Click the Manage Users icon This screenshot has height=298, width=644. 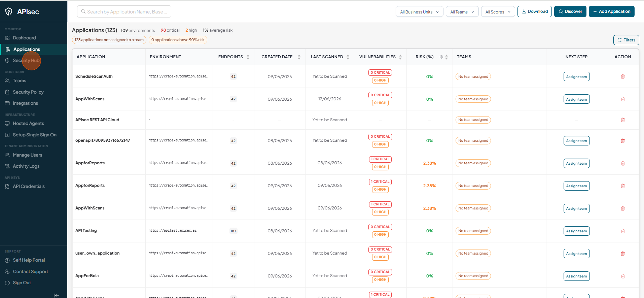(7, 155)
